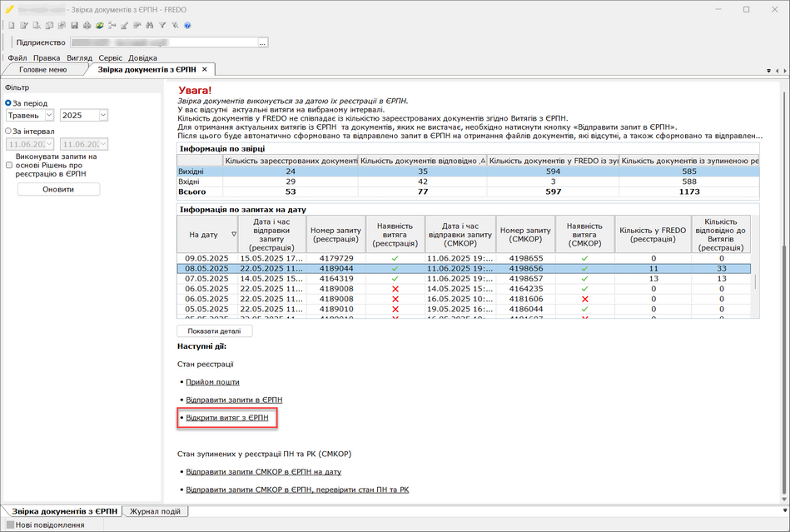This screenshot has height=532, width=790.
Task: Click the new document toolbar icon
Action: (x=11, y=25)
